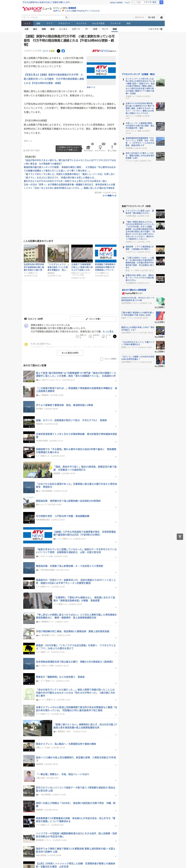Click 記事に関する報告 report icon link

point(31,151)
